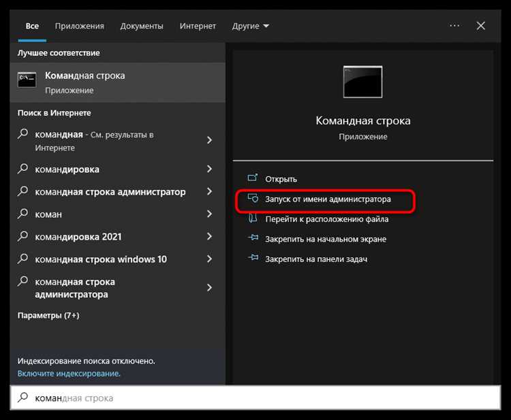Switch to the Интернет tab
This screenshot has height=420, width=511.
click(x=198, y=26)
